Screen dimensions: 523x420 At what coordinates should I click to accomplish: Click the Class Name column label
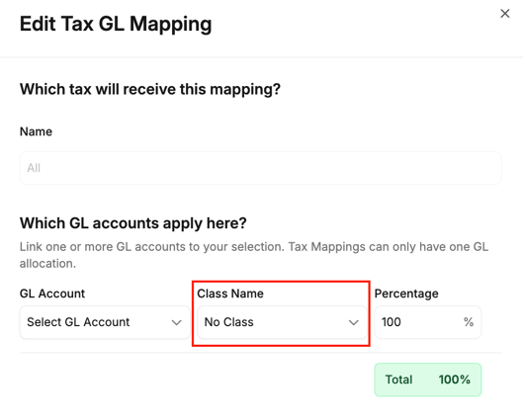tap(230, 294)
